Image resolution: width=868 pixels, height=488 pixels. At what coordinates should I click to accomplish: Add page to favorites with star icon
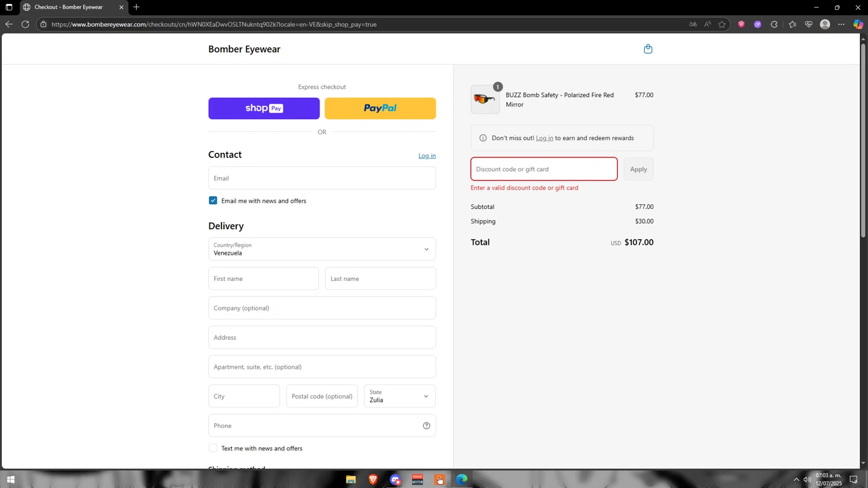[x=722, y=24]
